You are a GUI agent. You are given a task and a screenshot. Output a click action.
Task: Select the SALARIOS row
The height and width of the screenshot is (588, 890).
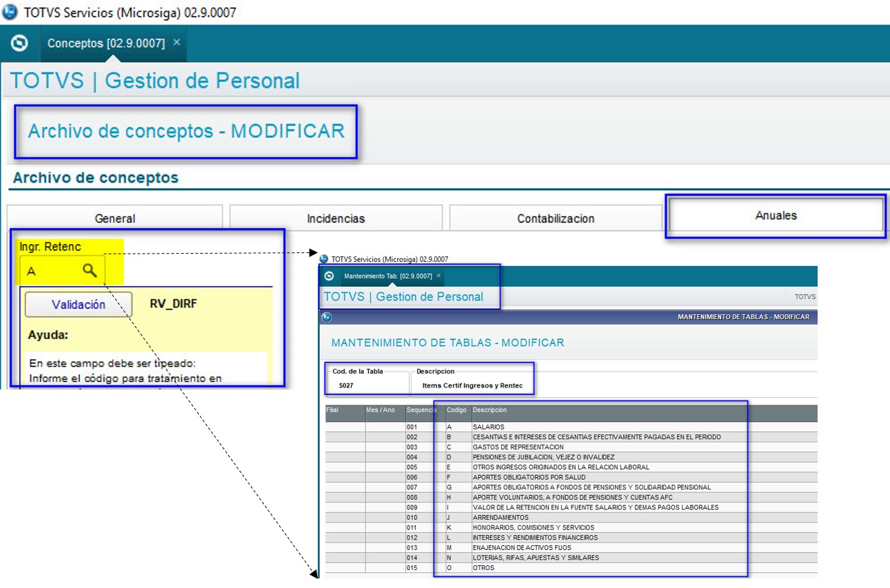tap(572, 427)
